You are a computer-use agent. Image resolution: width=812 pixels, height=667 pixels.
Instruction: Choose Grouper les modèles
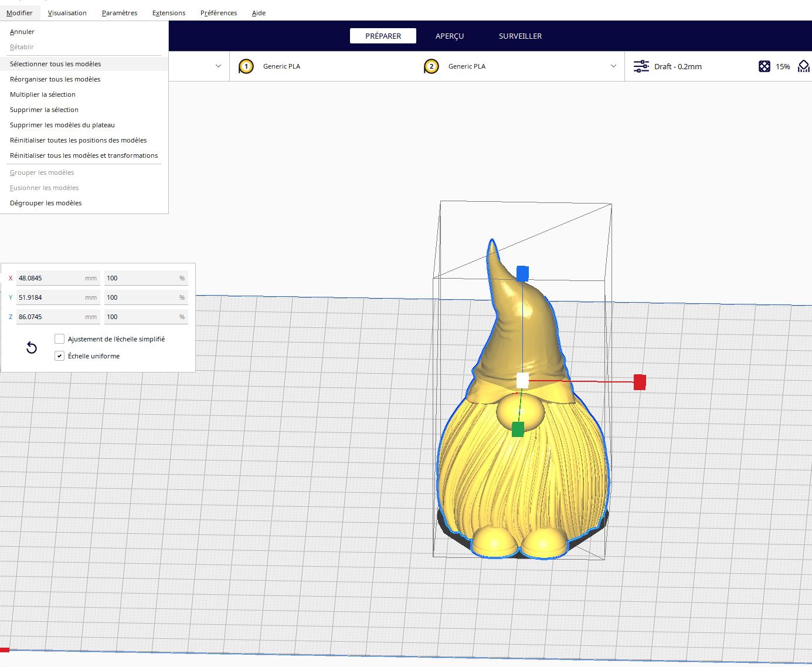coord(84,172)
